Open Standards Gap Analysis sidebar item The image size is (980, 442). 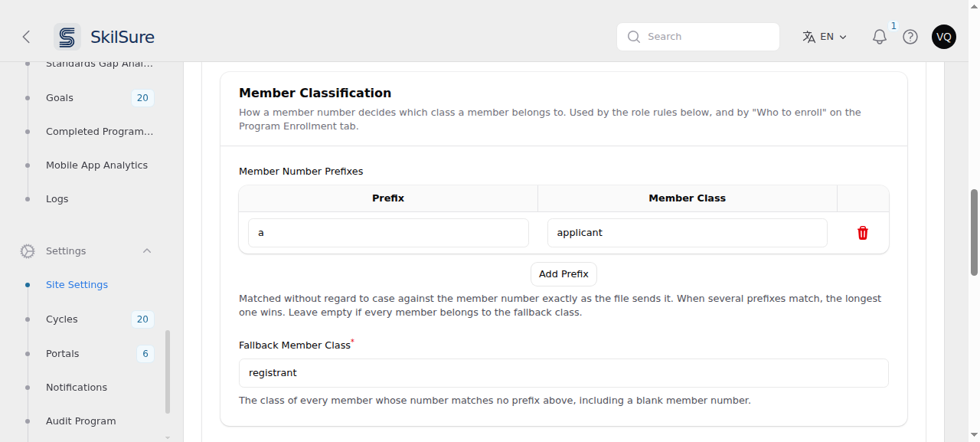[x=100, y=64]
